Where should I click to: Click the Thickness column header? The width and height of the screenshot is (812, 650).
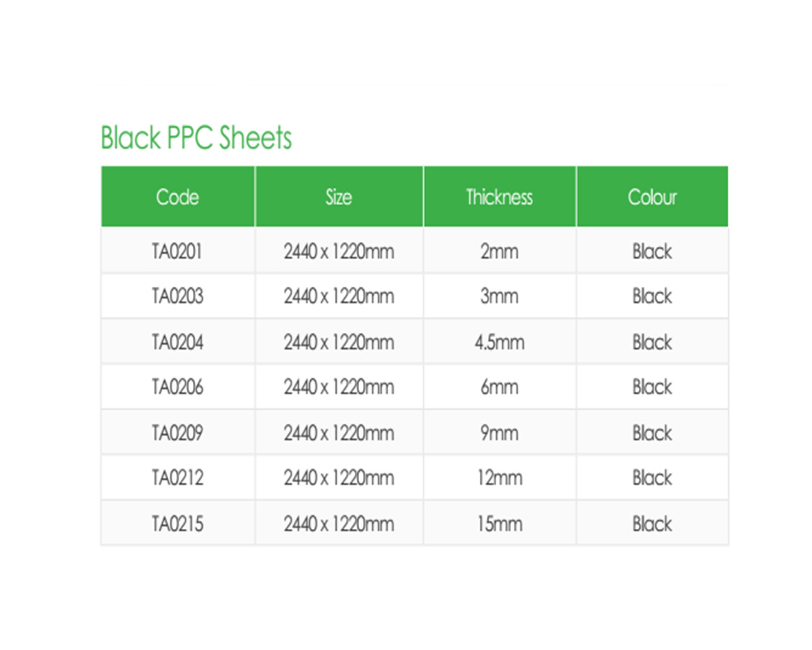499,197
